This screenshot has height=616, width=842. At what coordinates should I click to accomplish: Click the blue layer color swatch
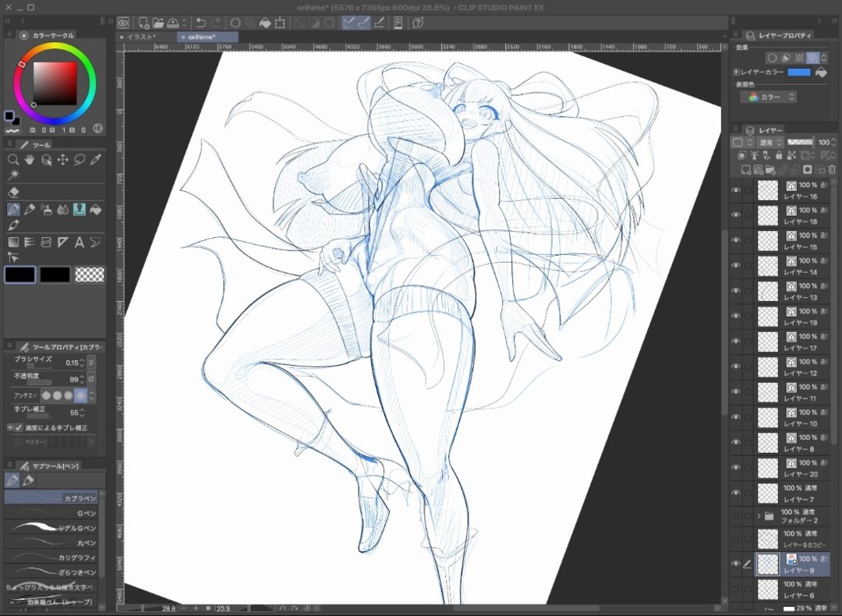tap(799, 72)
